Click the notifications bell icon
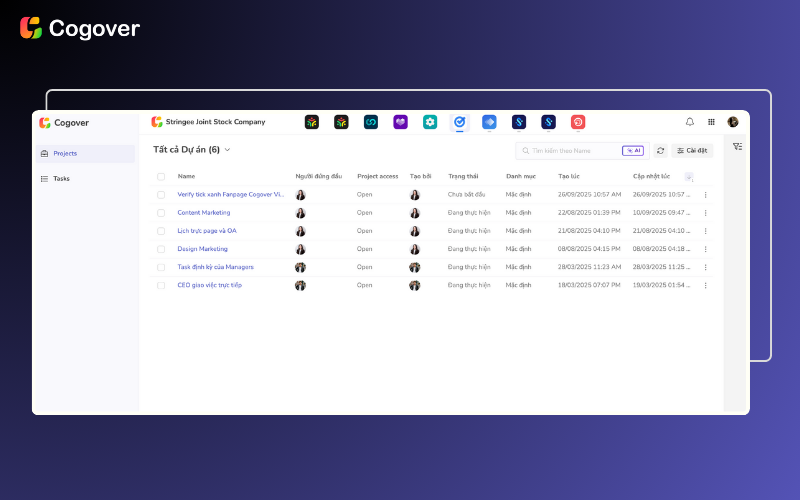Image resolution: width=800 pixels, height=500 pixels. [x=689, y=122]
